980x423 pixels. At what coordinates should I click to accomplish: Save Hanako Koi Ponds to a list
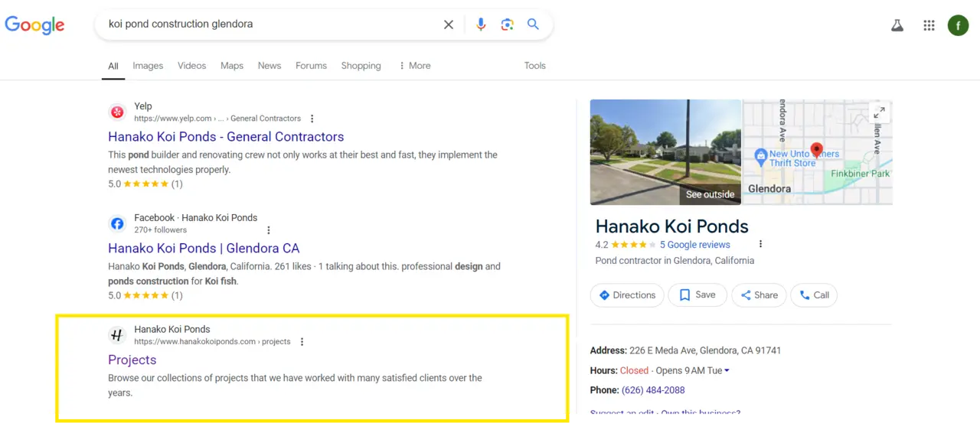[x=697, y=295]
